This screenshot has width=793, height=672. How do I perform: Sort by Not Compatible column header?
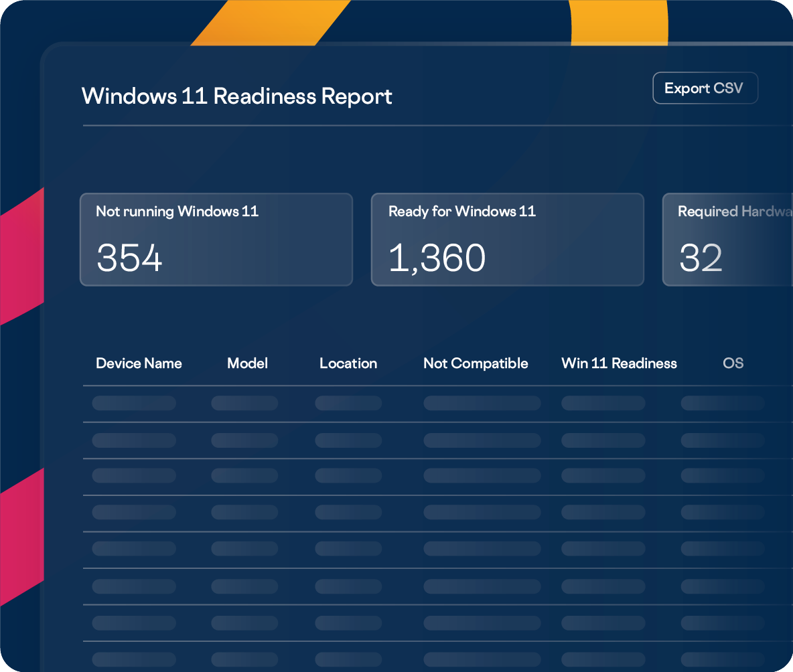tap(476, 363)
